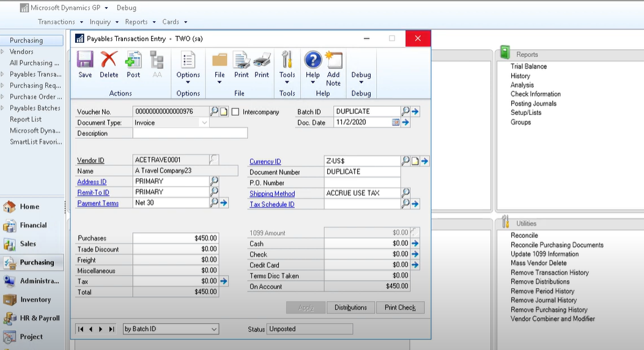Click the Batch ID expansion arrow
Viewport: 644px width, 350px height.
click(415, 111)
